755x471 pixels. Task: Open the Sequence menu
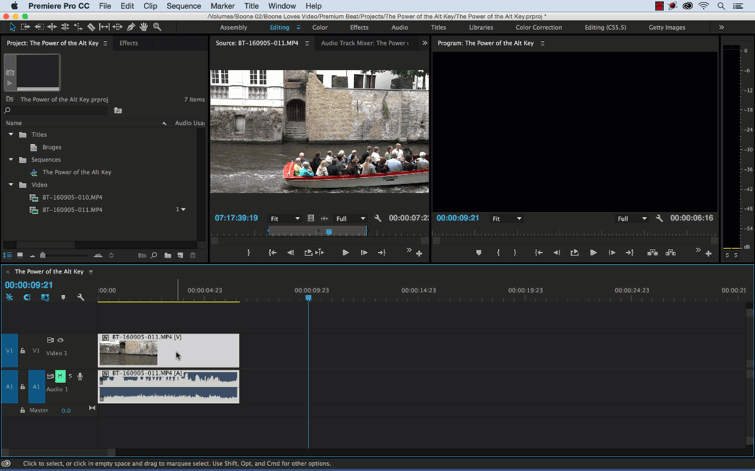[183, 6]
